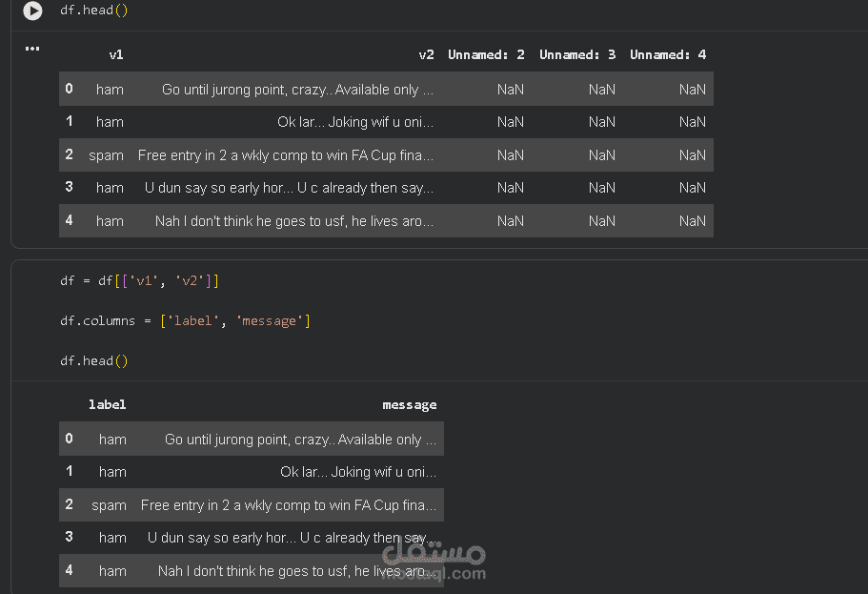This screenshot has width=868, height=594.
Task: Click the 'Unnamed: 3' column header
Action: coord(577,55)
